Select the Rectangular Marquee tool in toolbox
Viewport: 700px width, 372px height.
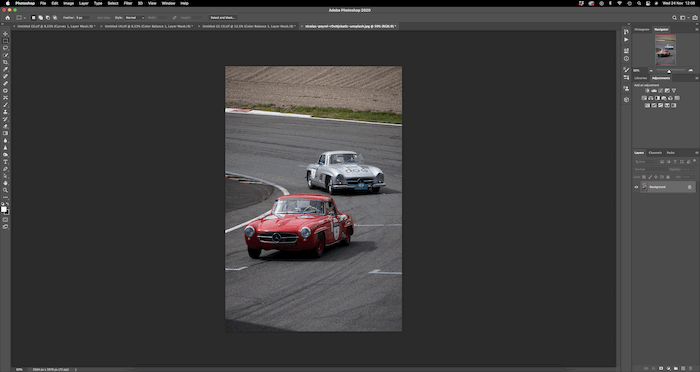pyautogui.click(x=5, y=41)
